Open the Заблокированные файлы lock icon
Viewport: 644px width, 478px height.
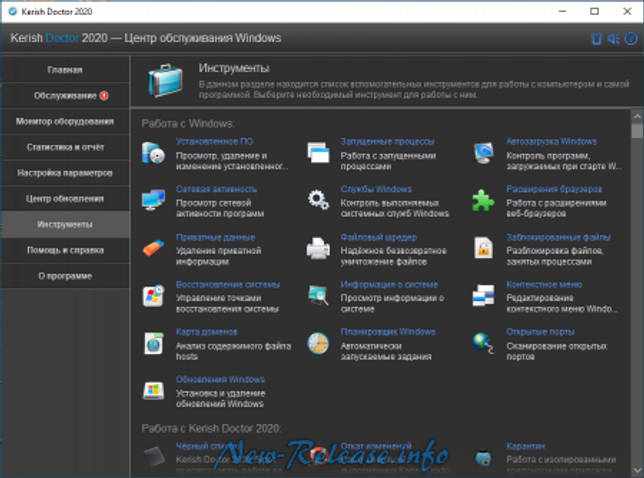pos(483,248)
